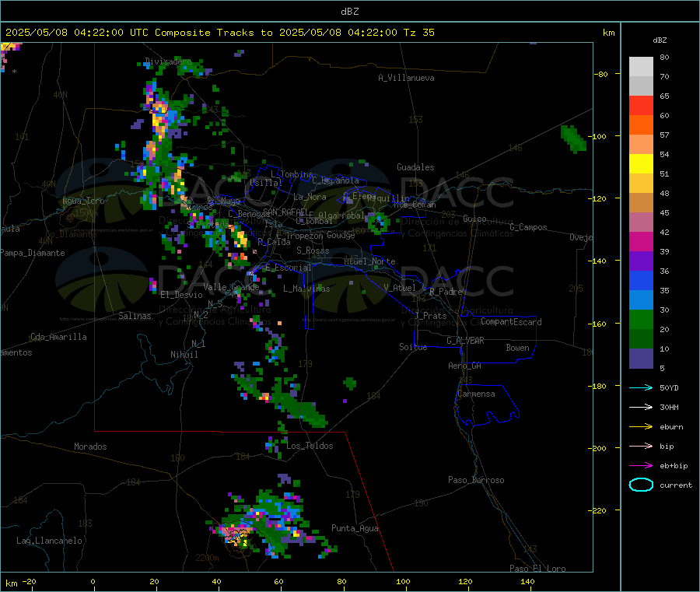Click the -80 km axis tick label

coord(601,74)
